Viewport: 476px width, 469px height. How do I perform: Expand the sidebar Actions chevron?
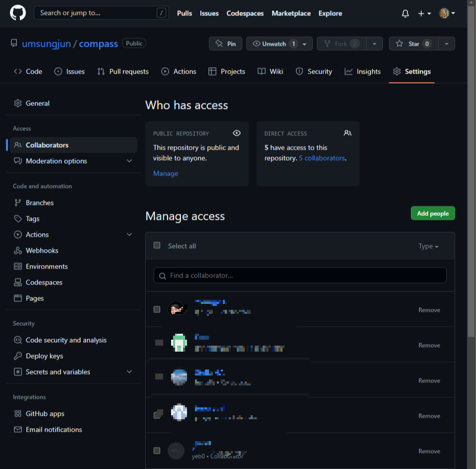coord(129,234)
